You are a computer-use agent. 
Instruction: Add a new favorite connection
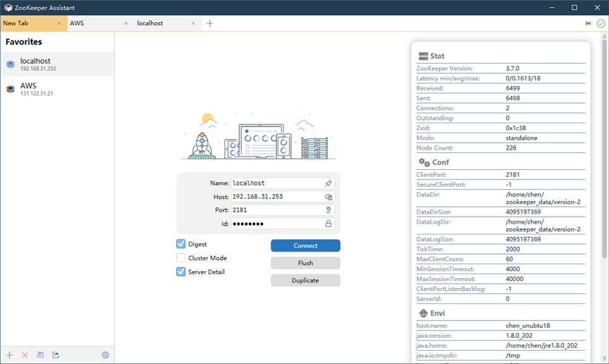[9, 355]
